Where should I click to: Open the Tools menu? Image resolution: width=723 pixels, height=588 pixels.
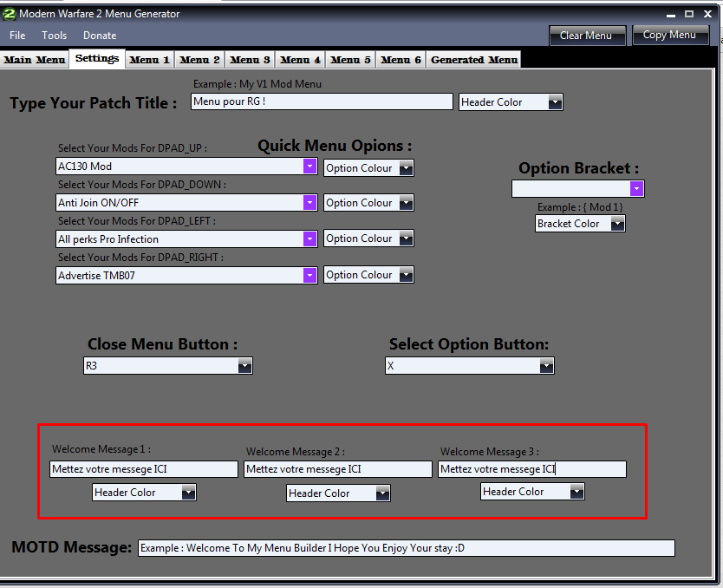(54, 36)
